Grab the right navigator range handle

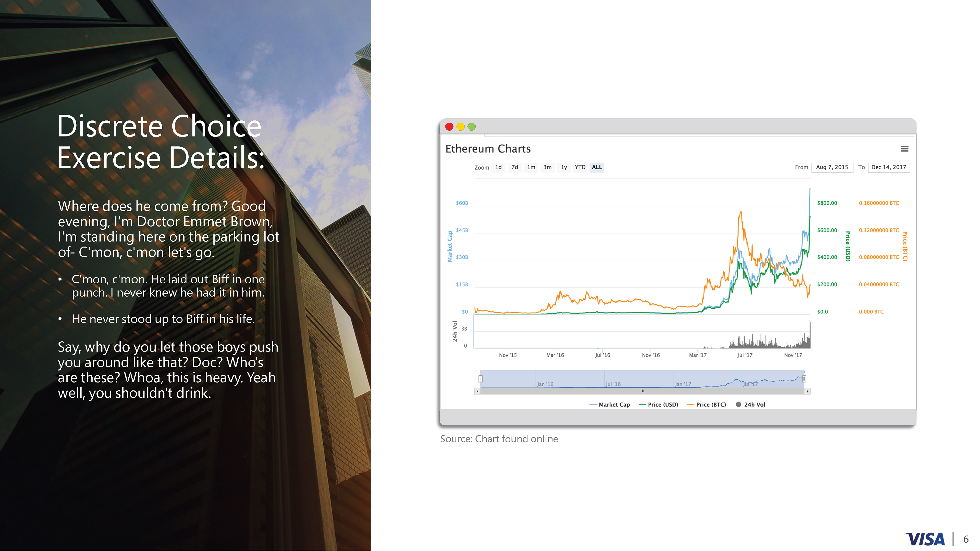804,379
